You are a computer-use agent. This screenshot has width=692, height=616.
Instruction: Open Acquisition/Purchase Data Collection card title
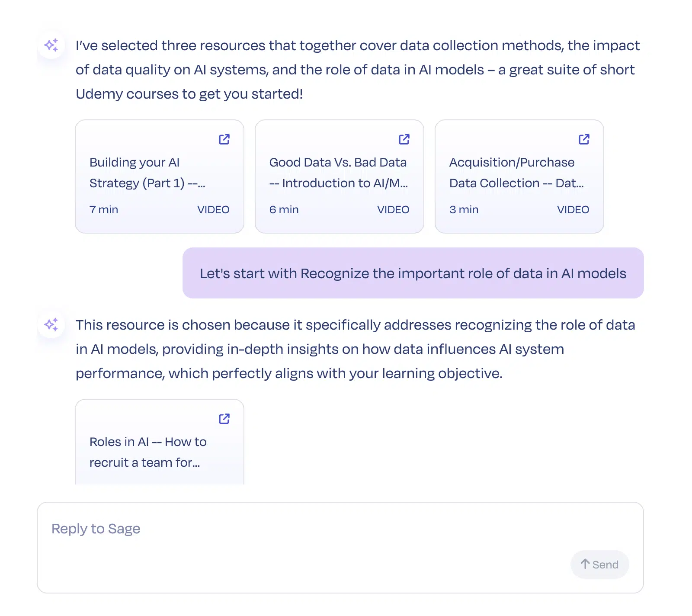click(x=516, y=173)
